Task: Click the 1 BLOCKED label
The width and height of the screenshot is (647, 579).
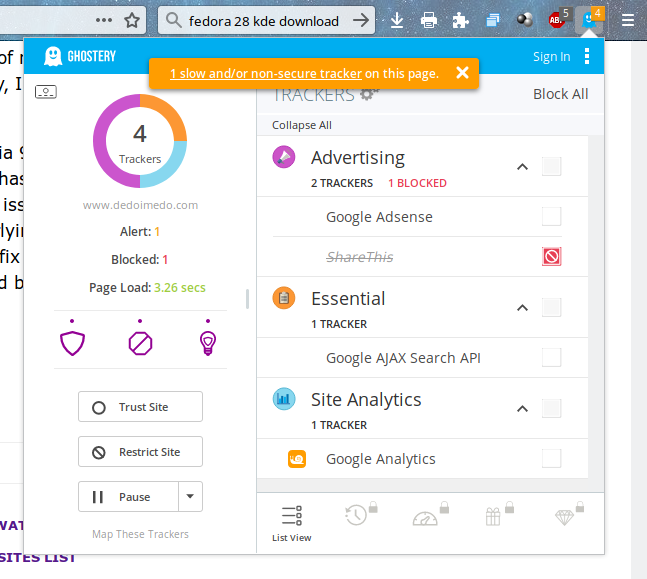Action: (417, 183)
